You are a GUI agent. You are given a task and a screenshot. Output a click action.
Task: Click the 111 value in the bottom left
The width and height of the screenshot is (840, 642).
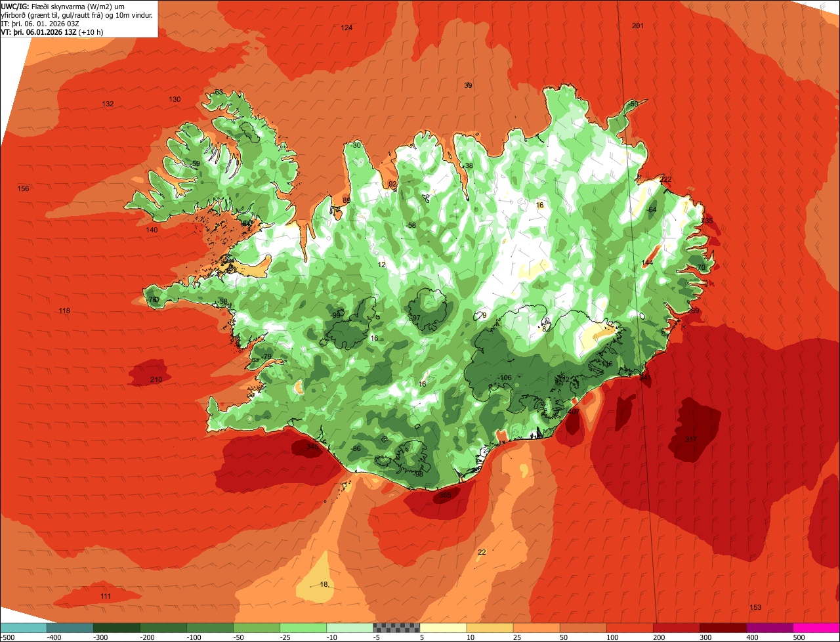click(106, 597)
